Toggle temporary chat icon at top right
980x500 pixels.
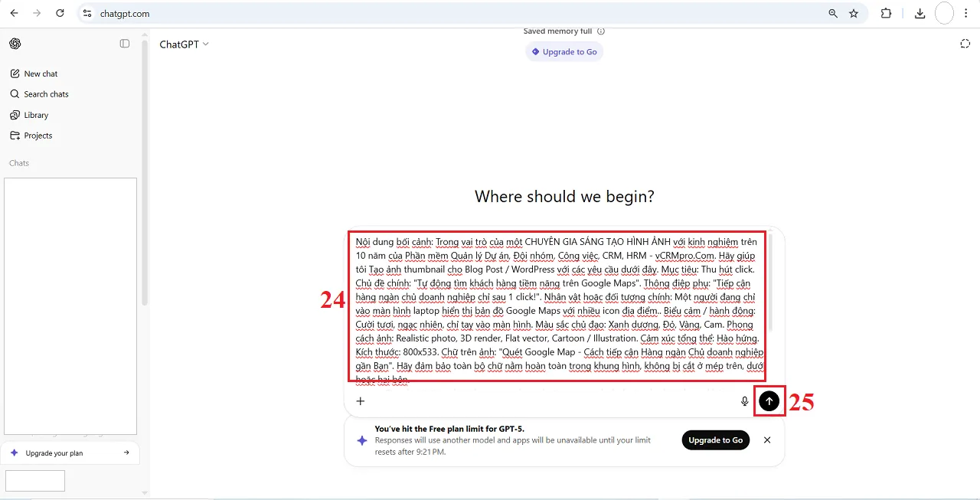(x=965, y=44)
